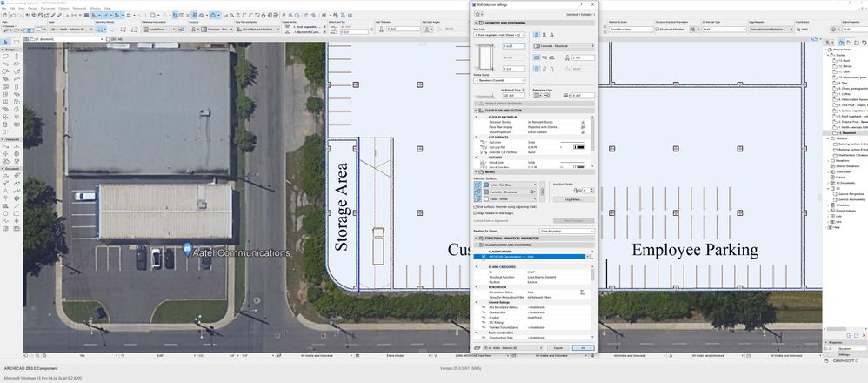Collapse Classification and Properties panel
The image size is (868, 383).
coord(476,245)
